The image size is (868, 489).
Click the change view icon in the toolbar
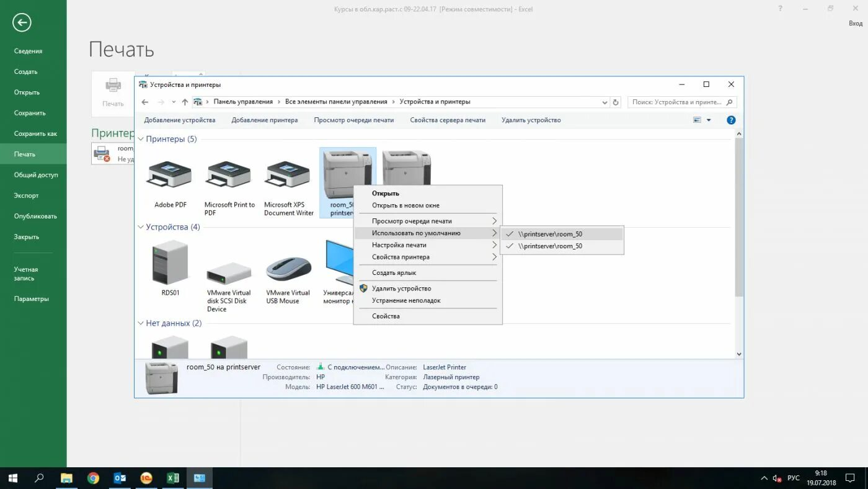(x=697, y=120)
